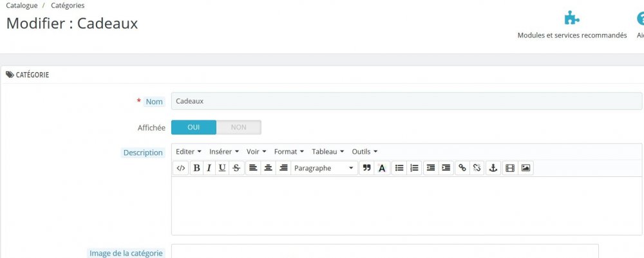Open the source code editor icon
This screenshot has height=258, width=644.
pos(181,168)
